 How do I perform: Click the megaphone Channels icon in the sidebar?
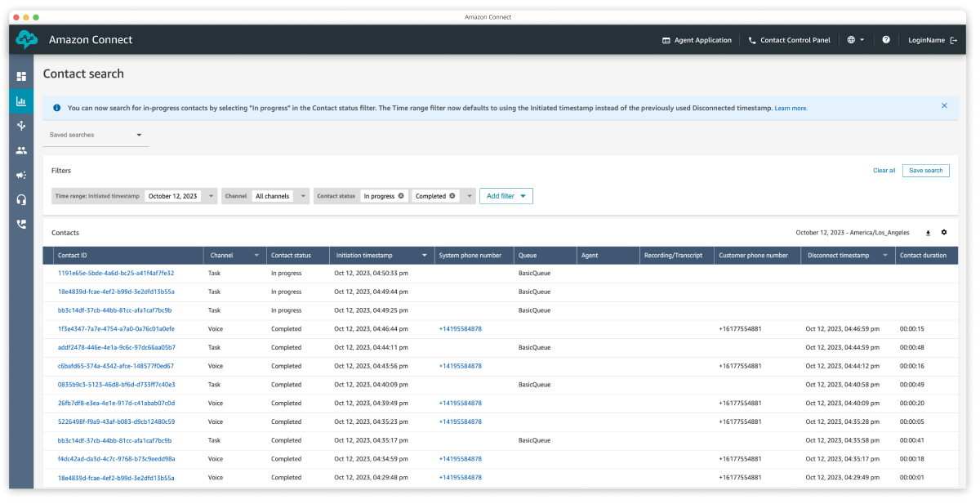pos(21,174)
